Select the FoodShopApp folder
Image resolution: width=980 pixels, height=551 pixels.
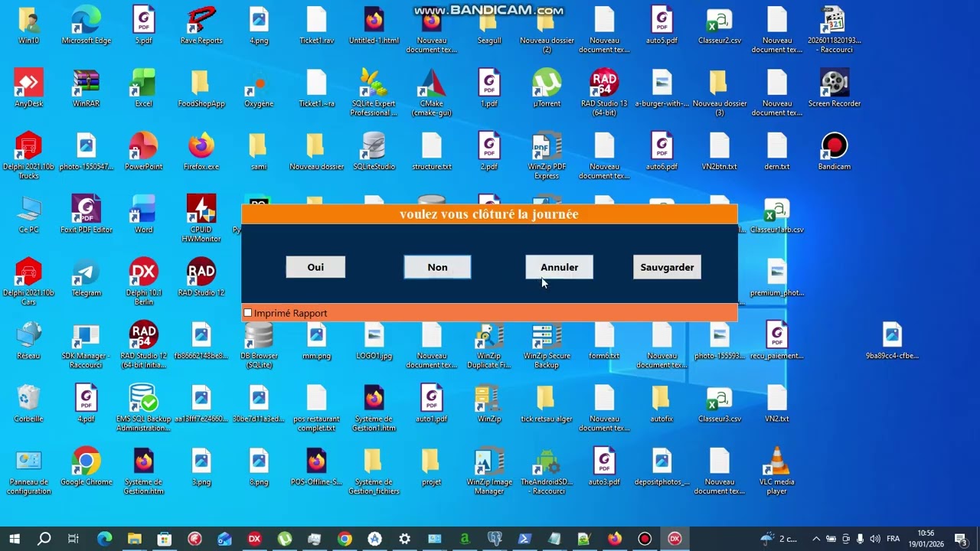201,88
